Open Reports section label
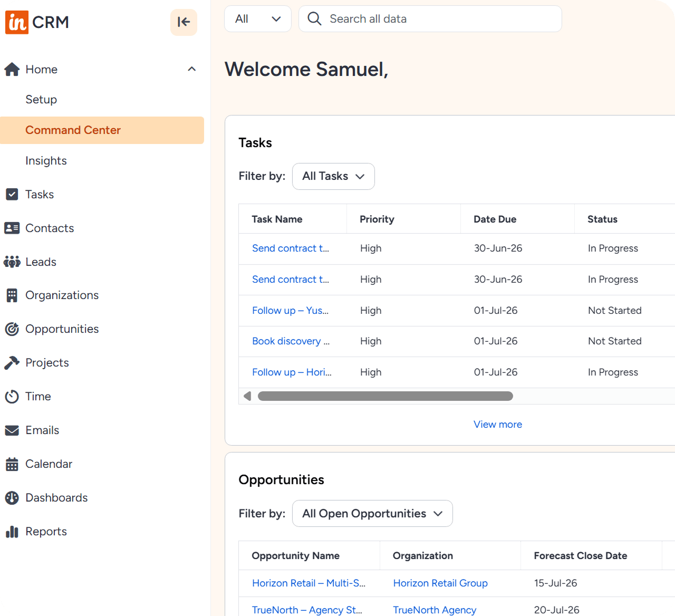The image size is (675, 616). (x=46, y=532)
